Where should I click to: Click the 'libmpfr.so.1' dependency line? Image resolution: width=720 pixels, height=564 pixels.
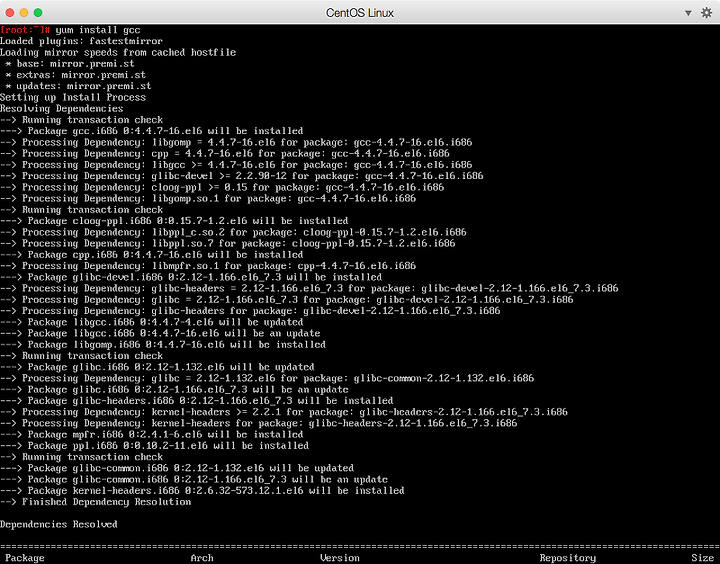click(x=208, y=266)
